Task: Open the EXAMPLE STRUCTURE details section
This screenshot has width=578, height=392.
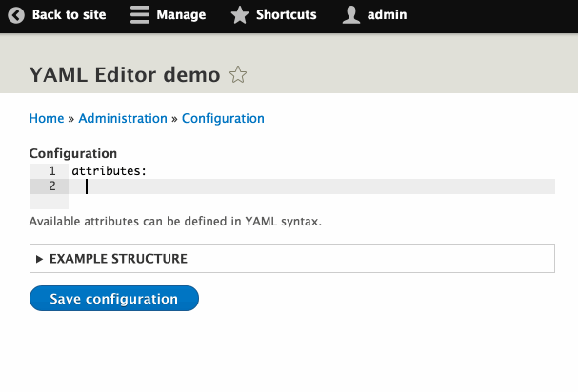Action: click(x=292, y=258)
